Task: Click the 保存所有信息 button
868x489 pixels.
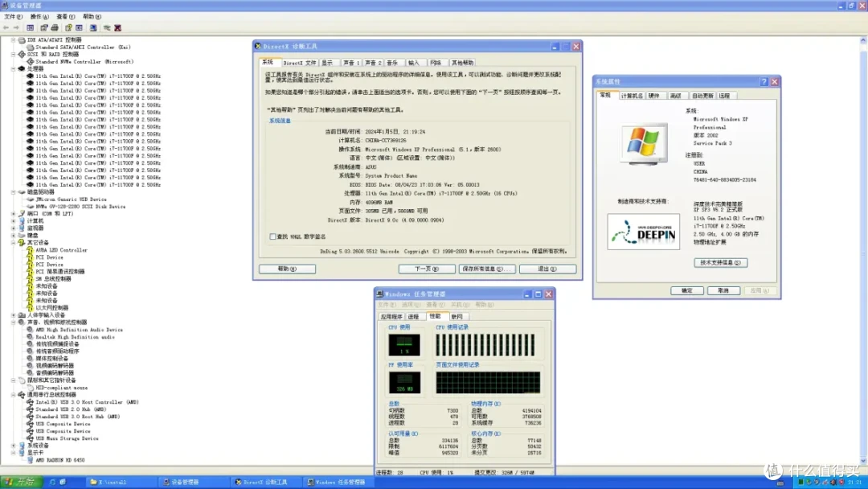Action: tap(486, 269)
